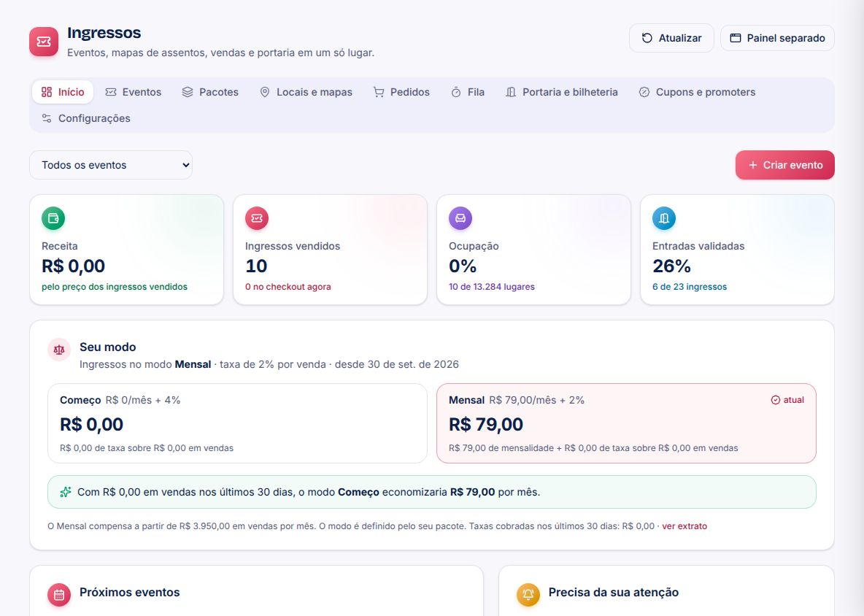Click the "0 no checkout agora" text

[x=288, y=287]
